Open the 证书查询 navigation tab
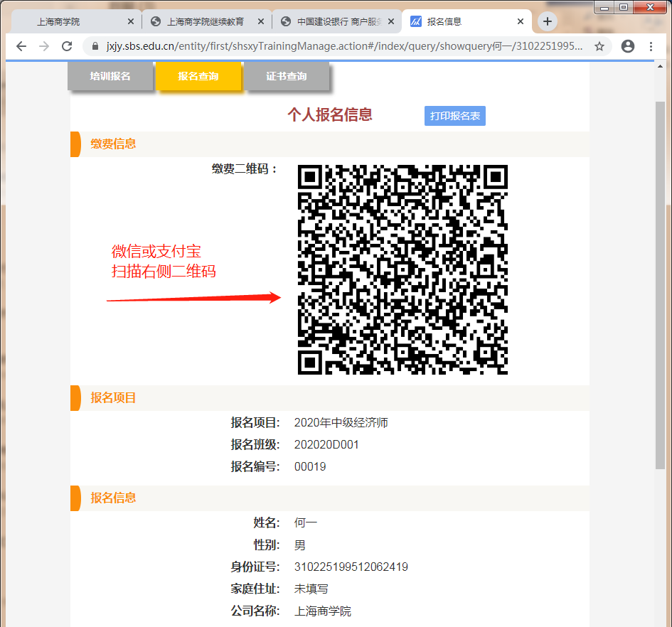This screenshot has height=627, width=672. pos(287,76)
